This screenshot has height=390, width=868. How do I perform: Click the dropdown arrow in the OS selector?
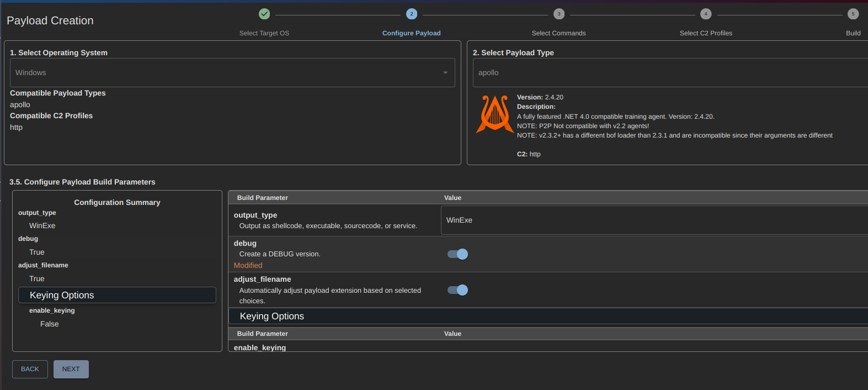[x=445, y=73]
